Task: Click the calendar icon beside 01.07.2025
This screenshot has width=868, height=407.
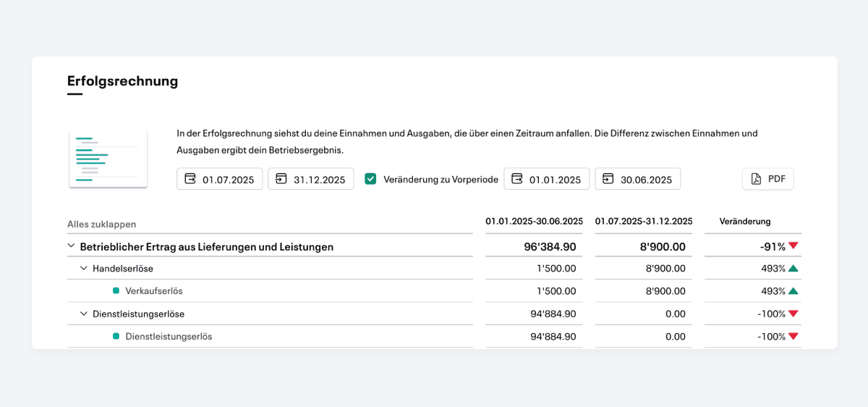Action: point(190,179)
